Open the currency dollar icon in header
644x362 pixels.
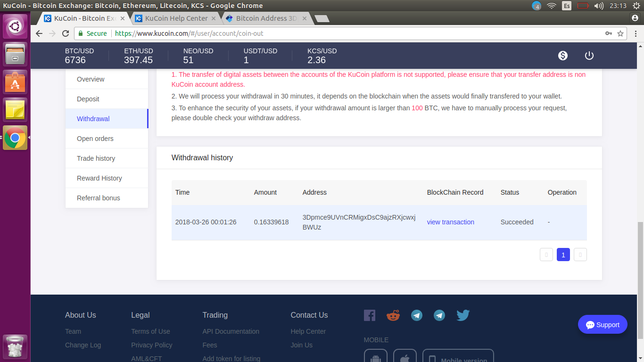(x=563, y=56)
